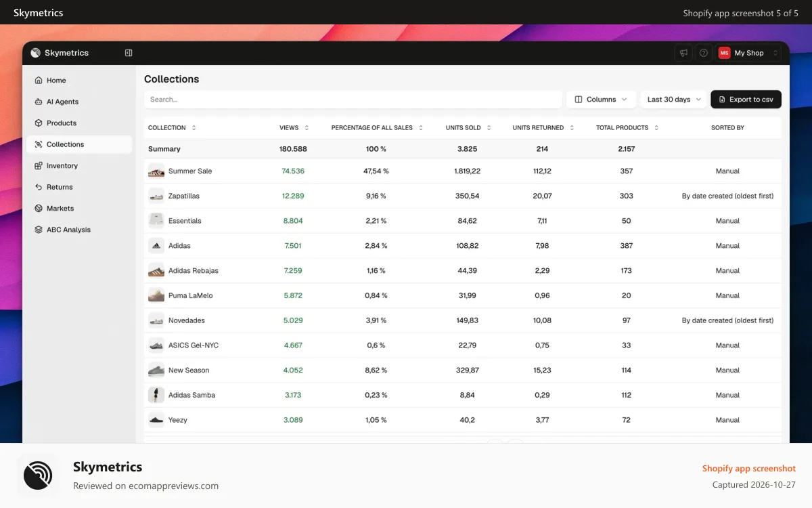This screenshot has height=508, width=812.
Task: Open announcements megaphone icon
Action: point(683,53)
